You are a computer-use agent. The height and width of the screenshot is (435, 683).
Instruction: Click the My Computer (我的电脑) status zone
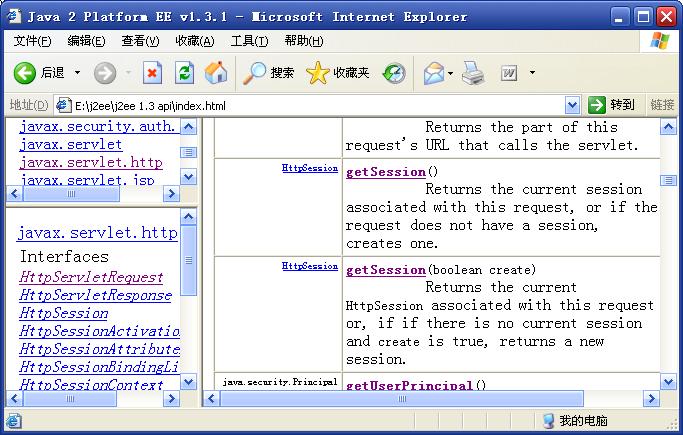click(x=575, y=421)
